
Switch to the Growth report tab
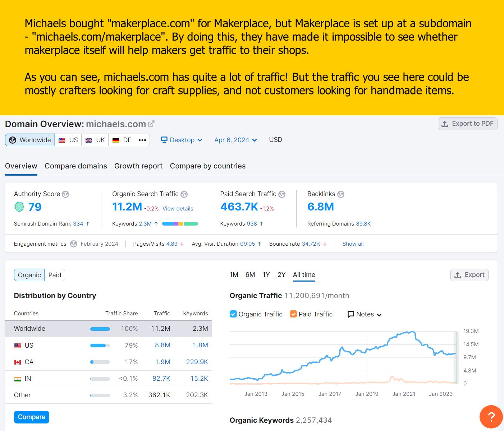(x=138, y=166)
